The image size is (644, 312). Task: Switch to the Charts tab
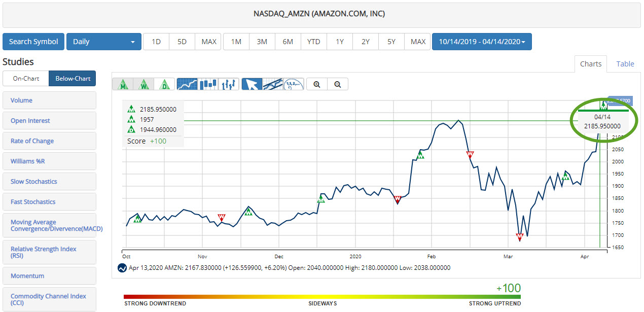pos(591,64)
